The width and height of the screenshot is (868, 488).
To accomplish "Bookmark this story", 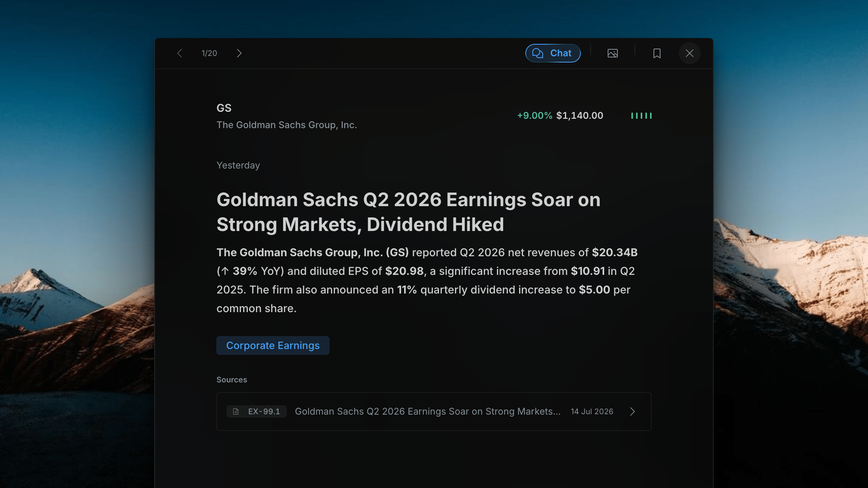I will [657, 53].
